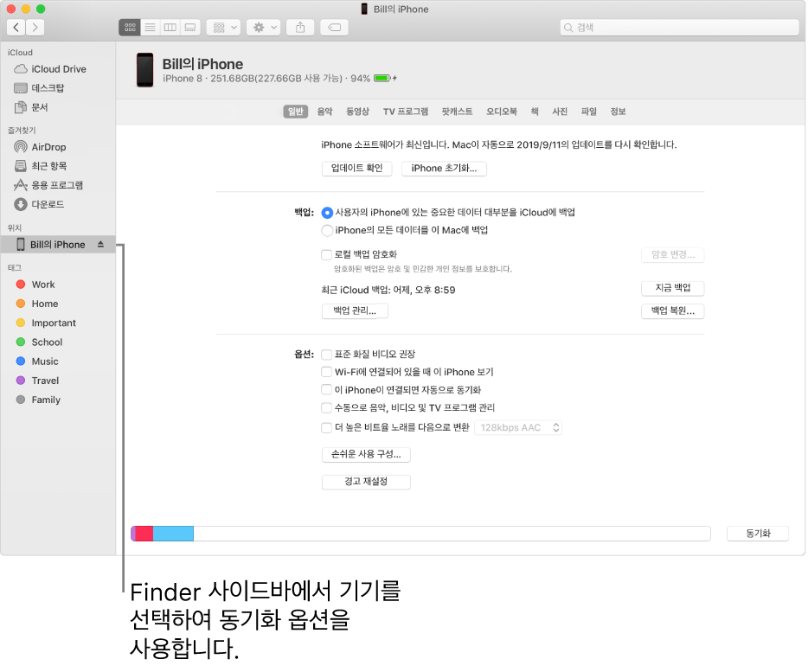Check iPhone이 연결되면 자동으로 동기화
808x672 pixels.
(326, 389)
